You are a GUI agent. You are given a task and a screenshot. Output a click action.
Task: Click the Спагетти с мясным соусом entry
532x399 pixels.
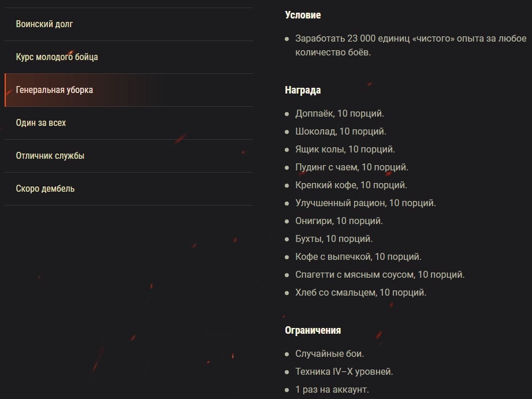(380, 275)
